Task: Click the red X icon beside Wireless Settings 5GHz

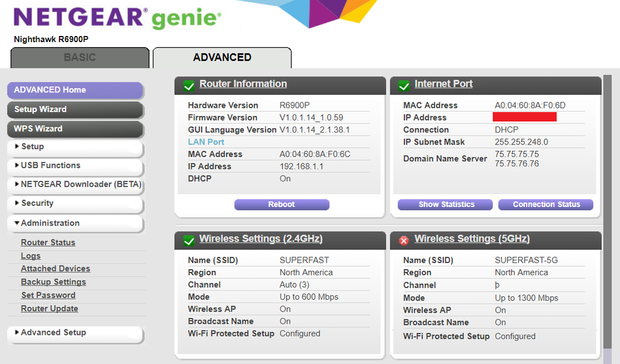Action: click(x=403, y=241)
